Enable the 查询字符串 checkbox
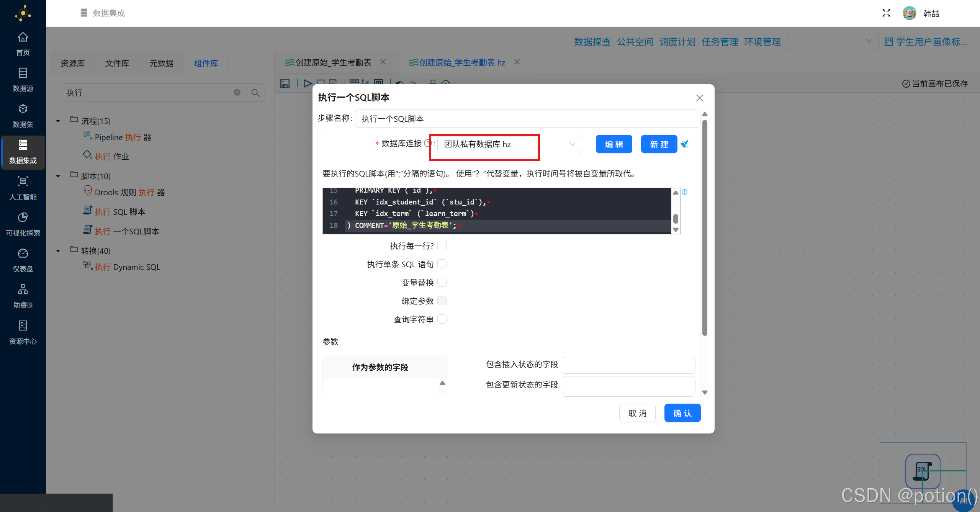The height and width of the screenshot is (512, 980). (442, 319)
